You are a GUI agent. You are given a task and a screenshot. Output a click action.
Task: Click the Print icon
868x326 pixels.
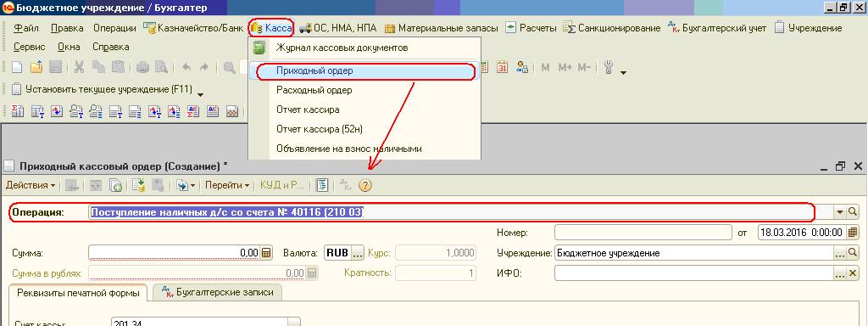click(142, 68)
